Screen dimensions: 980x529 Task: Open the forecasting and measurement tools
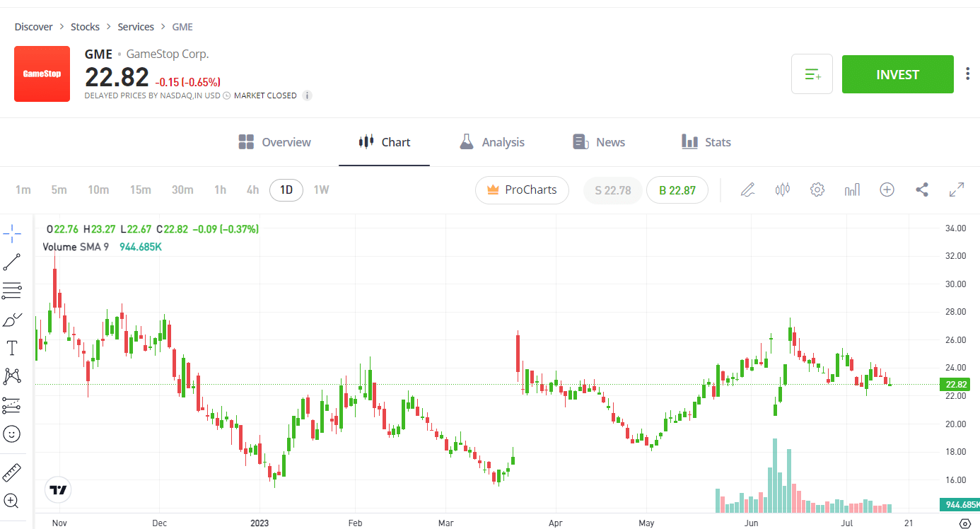coord(12,405)
